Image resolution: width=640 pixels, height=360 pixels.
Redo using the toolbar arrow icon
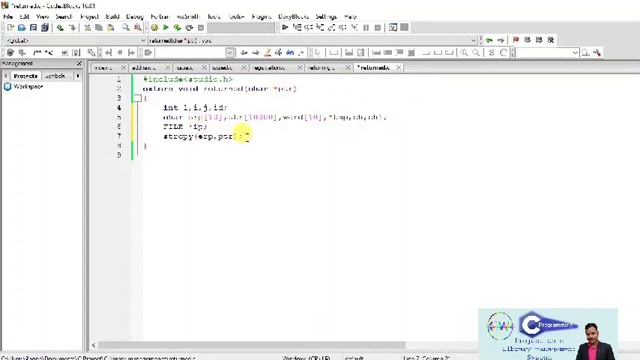[72, 27]
